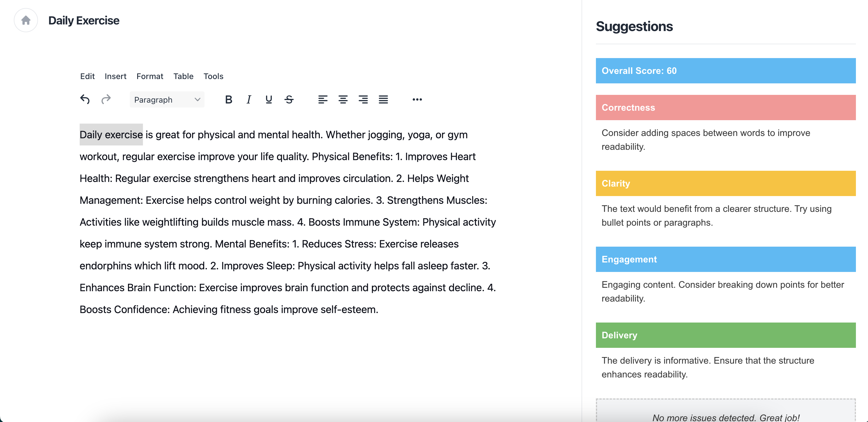Redo the last action
This screenshot has height=422, width=868.
click(106, 99)
